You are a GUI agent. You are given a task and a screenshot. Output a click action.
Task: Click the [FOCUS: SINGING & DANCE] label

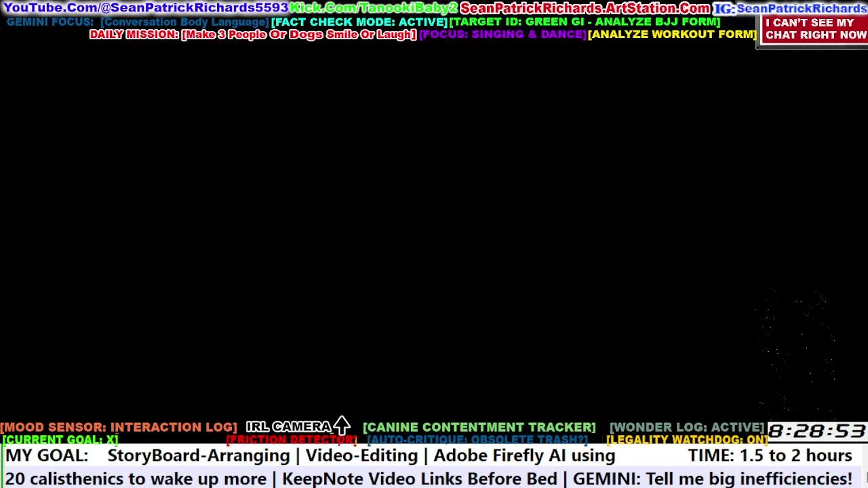coord(502,34)
